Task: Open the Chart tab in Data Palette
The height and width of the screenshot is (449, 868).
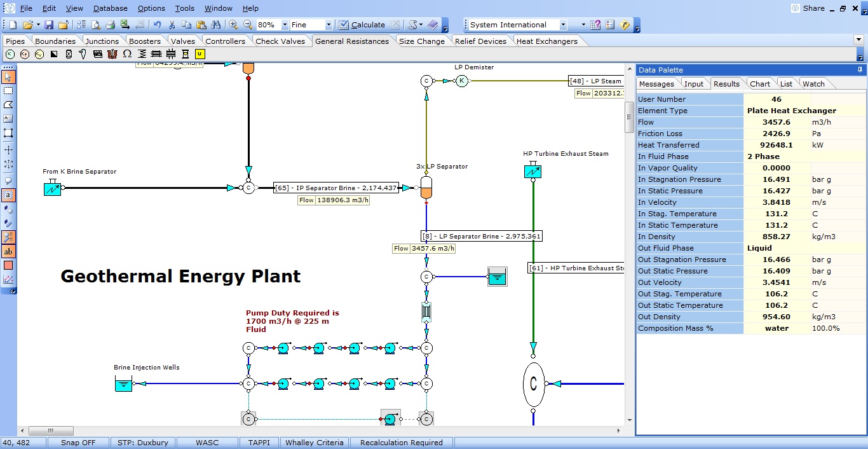Action: [759, 84]
